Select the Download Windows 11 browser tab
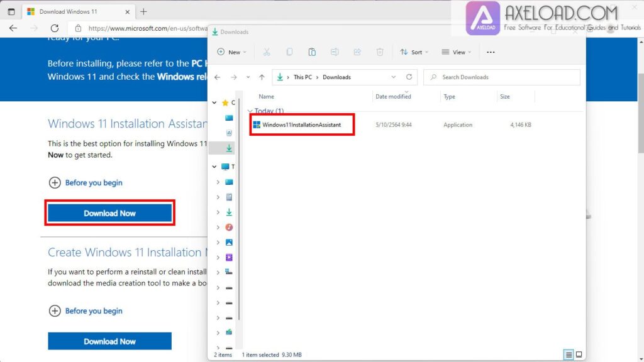This screenshot has height=362, width=644. point(78,11)
